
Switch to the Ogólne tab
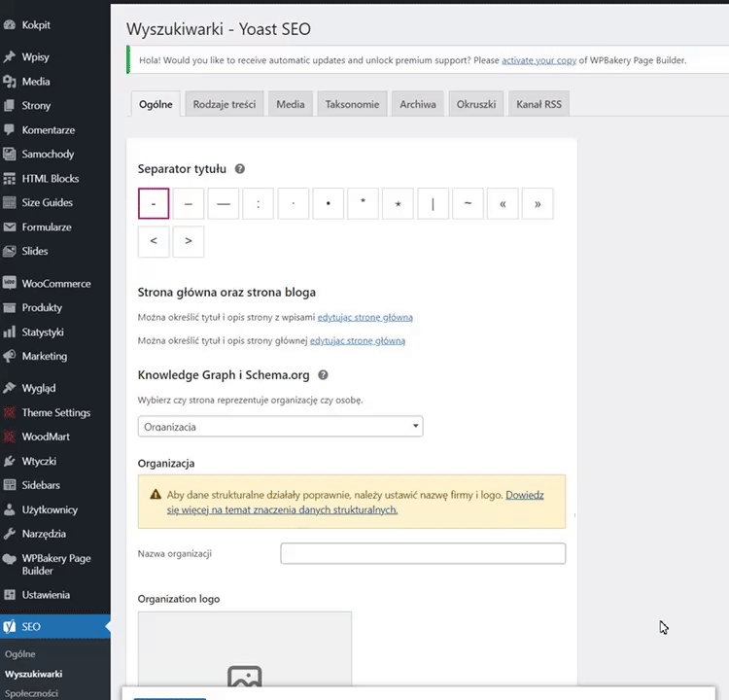pos(156,104)
